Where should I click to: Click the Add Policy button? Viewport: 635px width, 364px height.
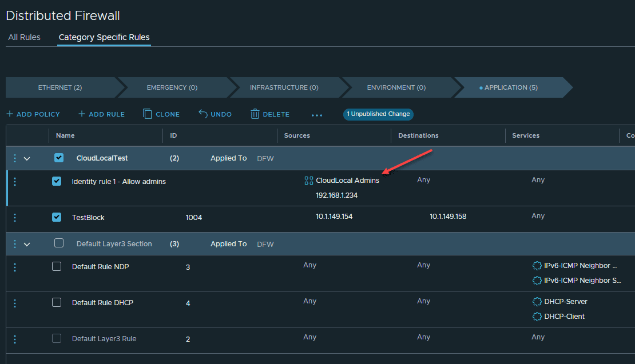point(33,114)
